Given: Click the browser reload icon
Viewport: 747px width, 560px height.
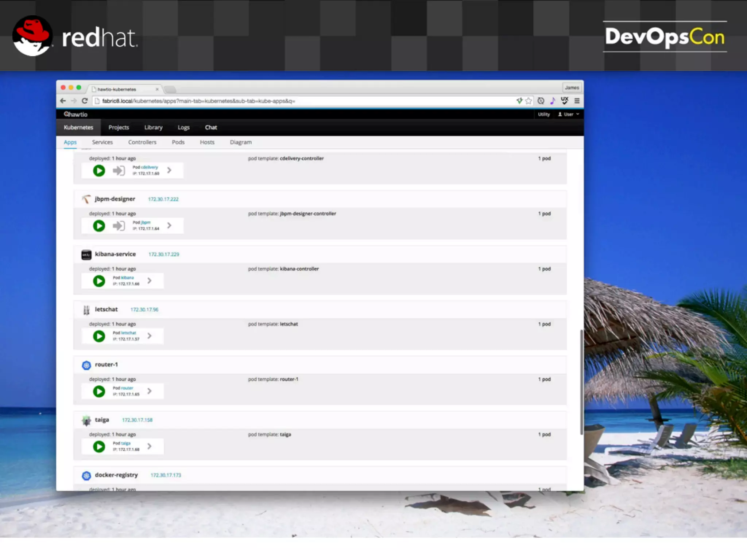Looking at the screenshot, I should (85, 101).
